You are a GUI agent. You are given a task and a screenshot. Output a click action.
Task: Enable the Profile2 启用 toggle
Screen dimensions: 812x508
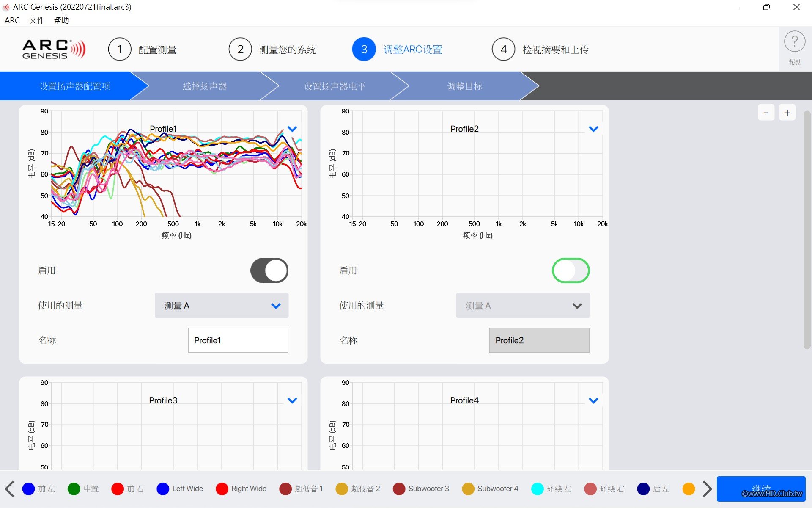click(x=571, y=271)
